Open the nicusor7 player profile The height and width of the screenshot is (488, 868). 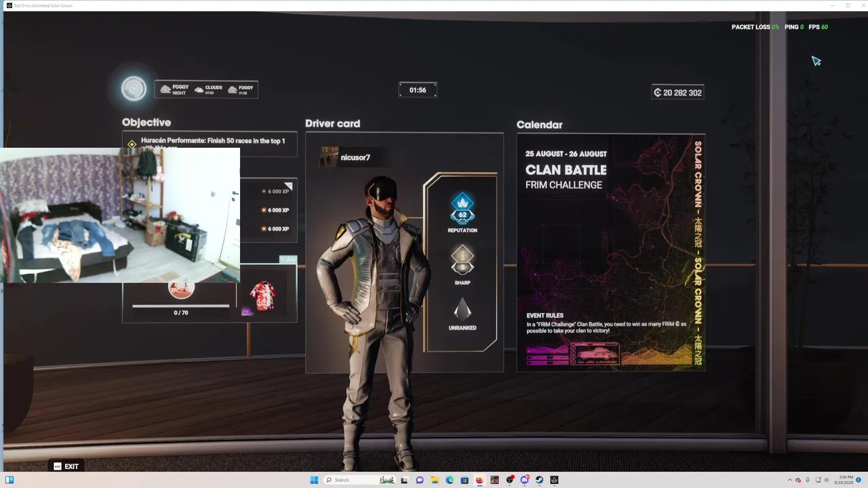coord(354,157)
